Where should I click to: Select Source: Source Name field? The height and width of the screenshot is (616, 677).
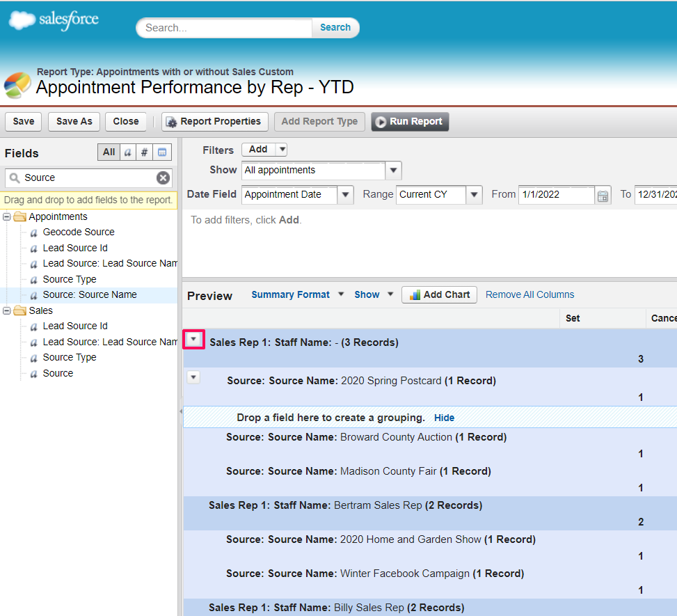point(90,294)
